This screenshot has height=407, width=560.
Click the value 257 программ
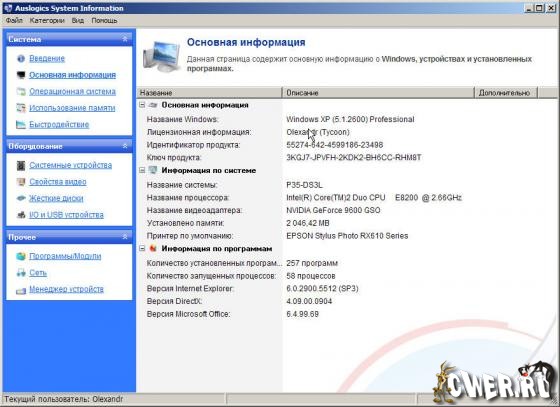pyautogui.click(x=312, y=263)
